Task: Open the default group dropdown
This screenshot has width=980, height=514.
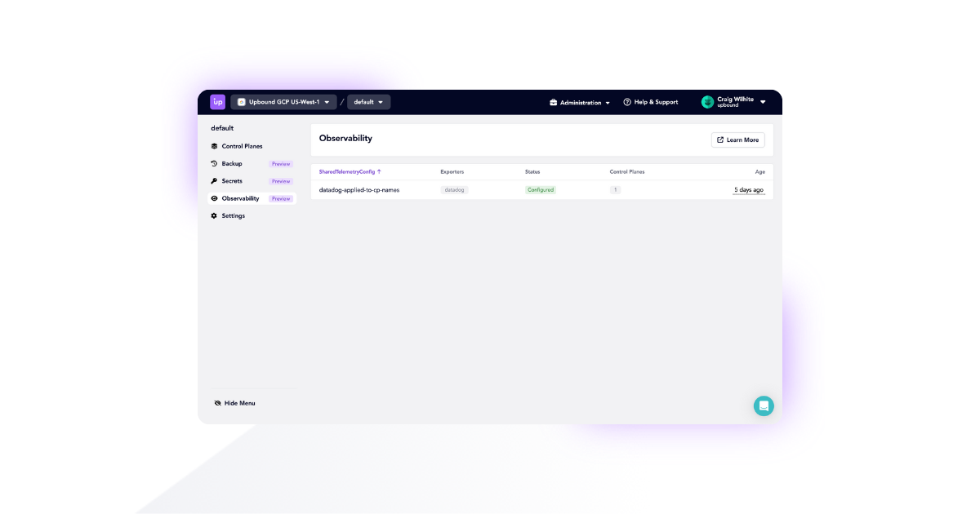Action: click(x=369, y=102)
